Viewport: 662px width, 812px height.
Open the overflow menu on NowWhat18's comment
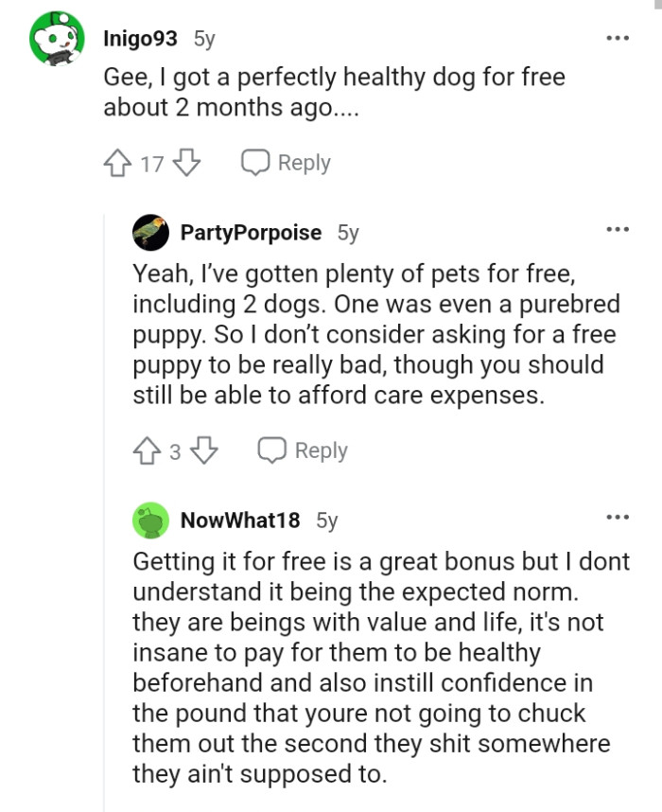click(617, 517)
